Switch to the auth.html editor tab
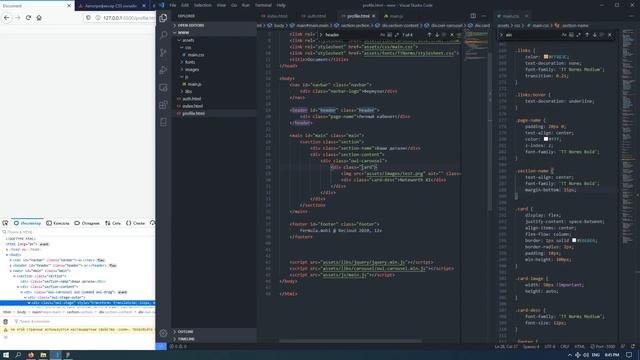 click(315, 16)
